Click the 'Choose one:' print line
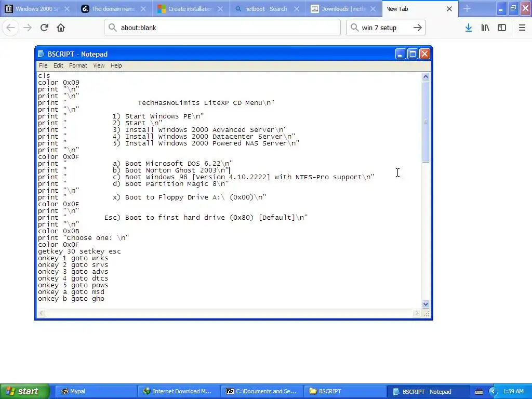Screen dimensions: 532x399 pos(83,238)
